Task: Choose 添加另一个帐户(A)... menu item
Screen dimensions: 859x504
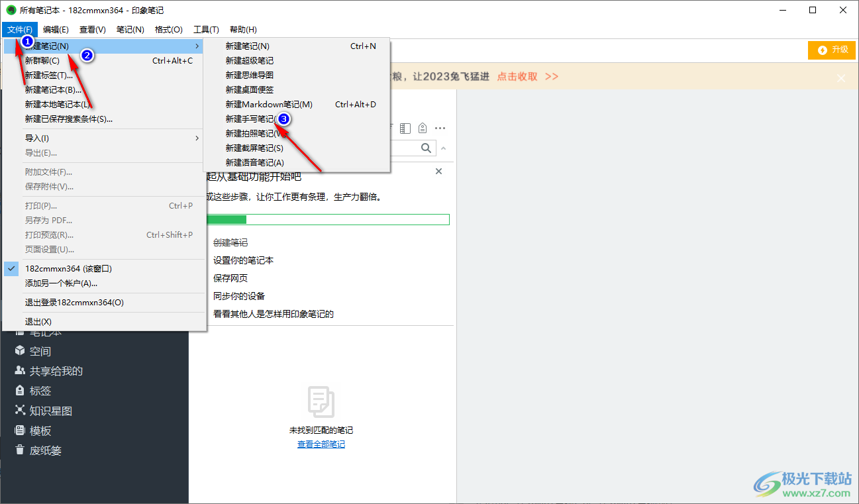Action: [x=105, y=283]
